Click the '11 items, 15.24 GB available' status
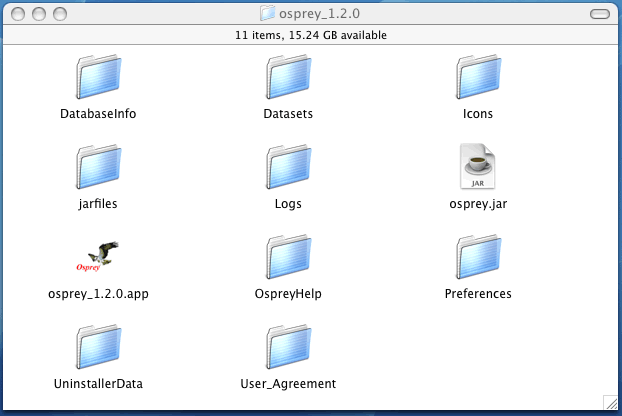The image size is (622, 416). coord(311,35)
